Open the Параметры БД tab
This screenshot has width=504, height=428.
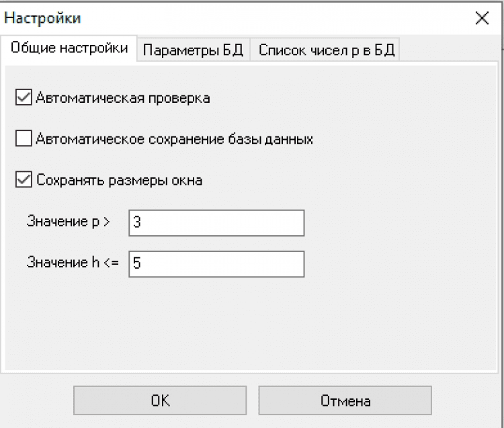pos(193,50)
